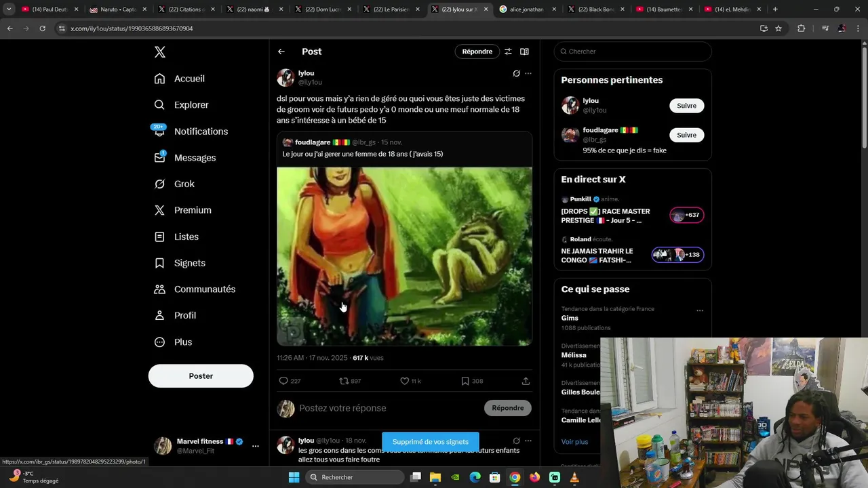
Task: Click the Grok icon on lylou's post
Action: [516, 73]
